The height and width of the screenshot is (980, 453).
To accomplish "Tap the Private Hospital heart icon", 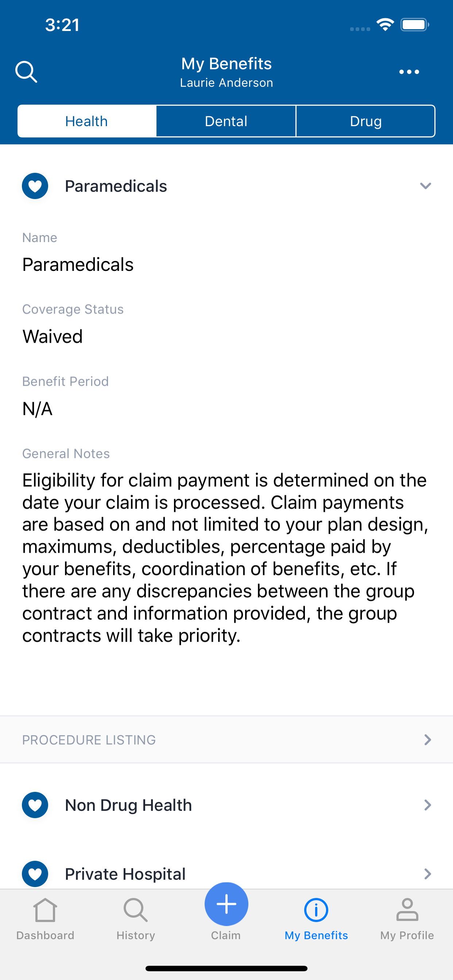I will point(35,874).
